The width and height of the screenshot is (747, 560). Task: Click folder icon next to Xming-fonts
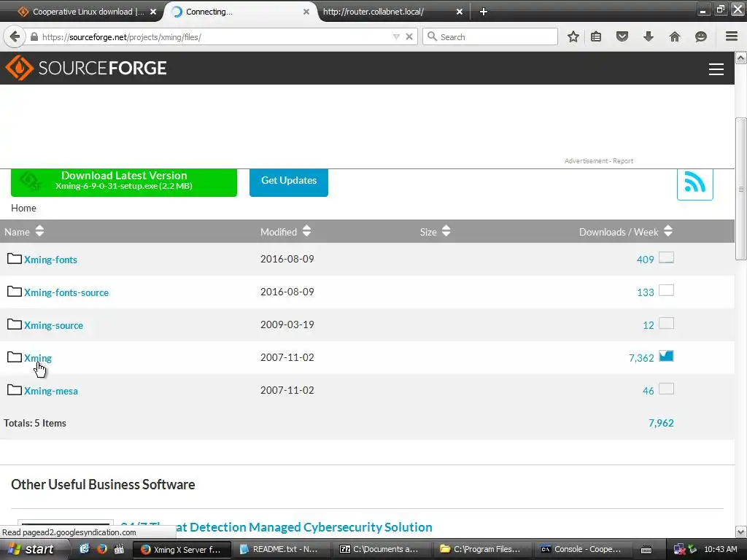[x=15, y=259]
